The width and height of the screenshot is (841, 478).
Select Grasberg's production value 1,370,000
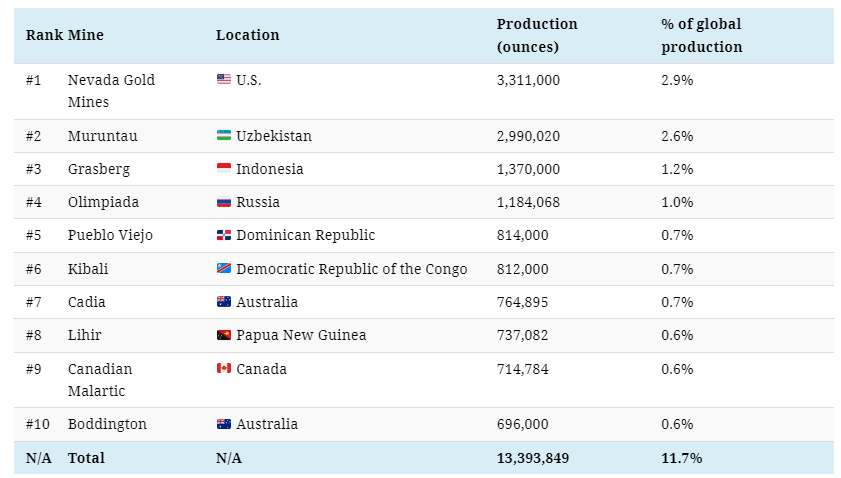point(528,169)
